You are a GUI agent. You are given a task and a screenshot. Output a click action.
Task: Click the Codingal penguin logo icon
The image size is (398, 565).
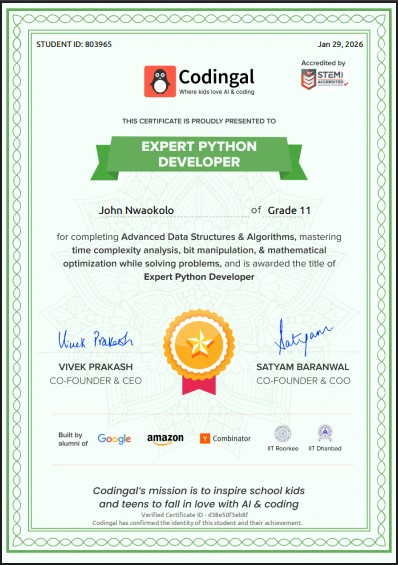(160, 81)
